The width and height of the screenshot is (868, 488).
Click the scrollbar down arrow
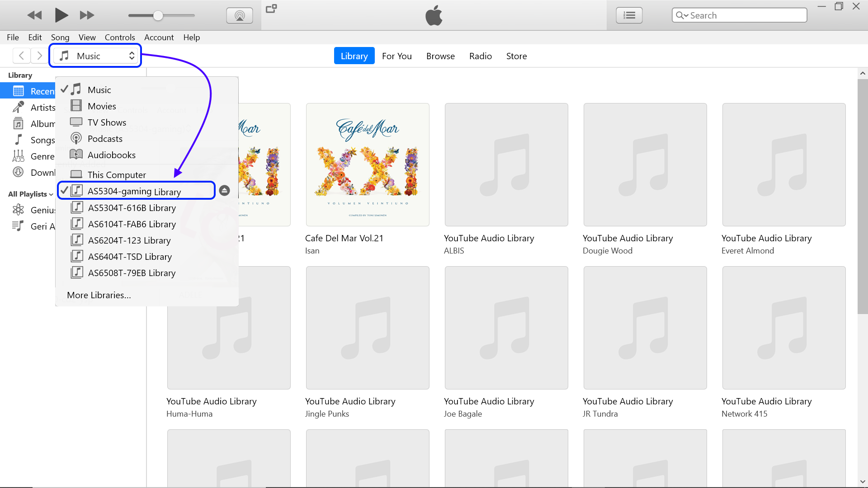pos(863,482)
